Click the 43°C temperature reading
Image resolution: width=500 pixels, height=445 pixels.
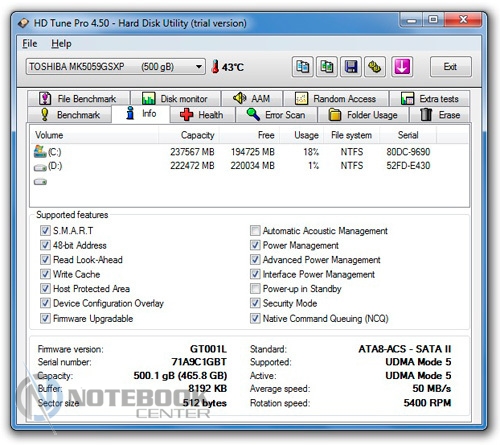pyautogui.click(x=233, y=67)
